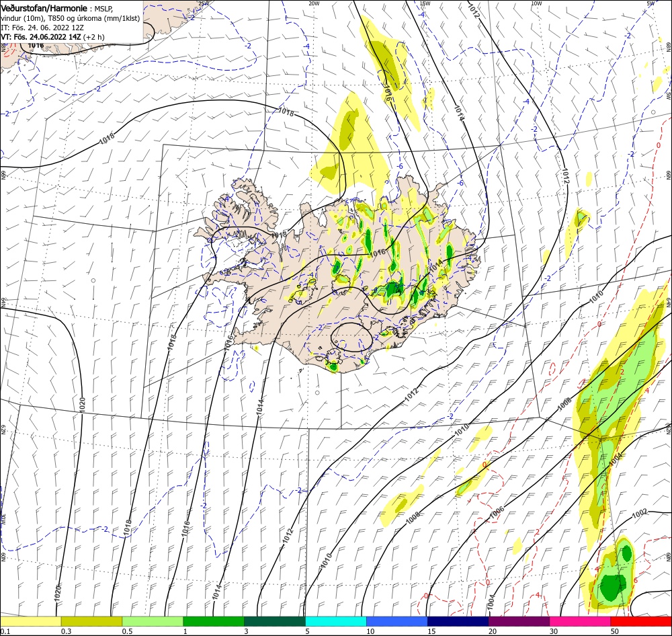Click the navy 15 mm legend swatch
Image resolution: width=672 pixels, height=636 pixels.
coord(458,621)
